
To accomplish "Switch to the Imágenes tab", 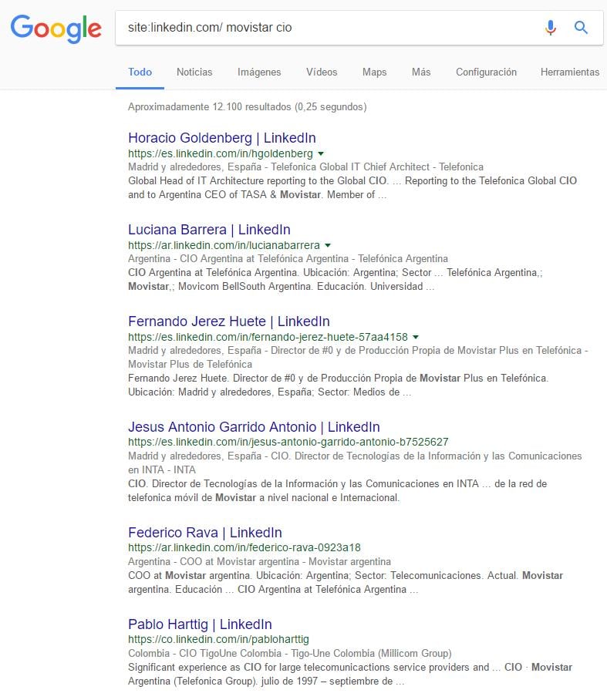I will click(259, 72).
